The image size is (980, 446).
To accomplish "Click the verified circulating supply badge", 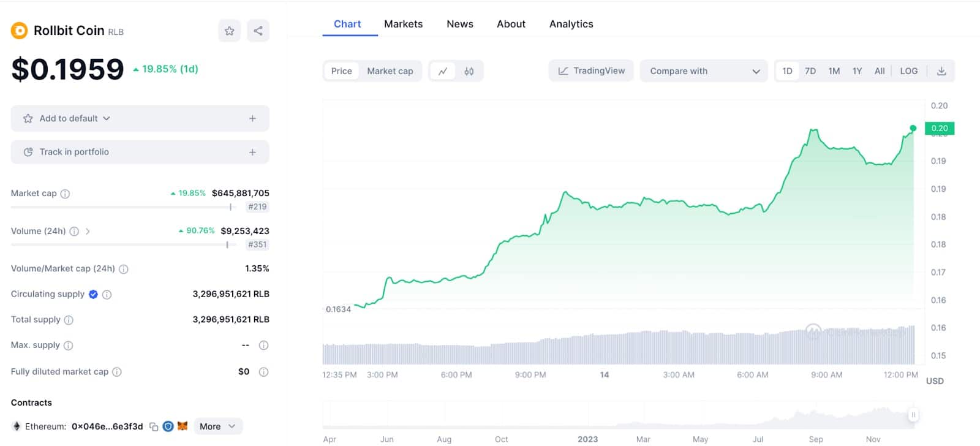I will 93,294.
